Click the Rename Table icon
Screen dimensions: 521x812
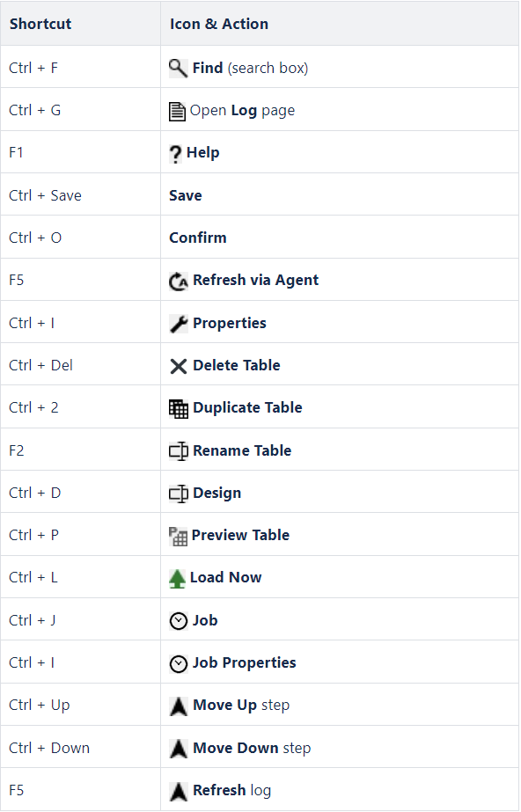179,451
